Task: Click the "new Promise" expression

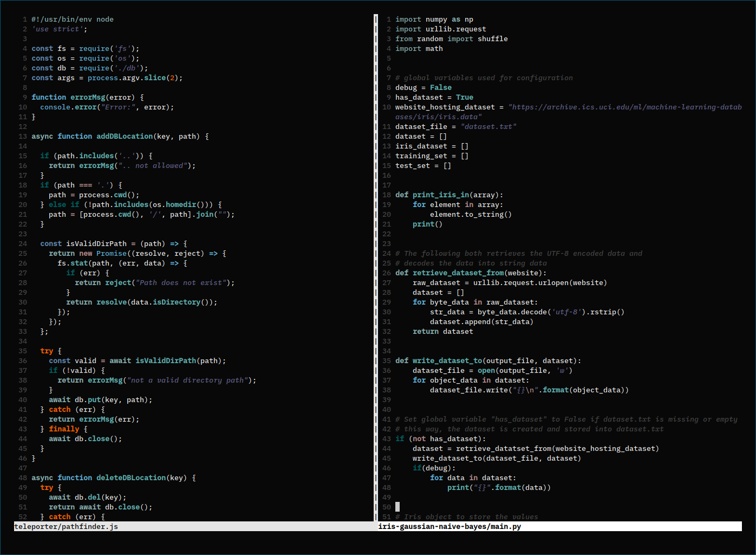Action: [103, 254]
